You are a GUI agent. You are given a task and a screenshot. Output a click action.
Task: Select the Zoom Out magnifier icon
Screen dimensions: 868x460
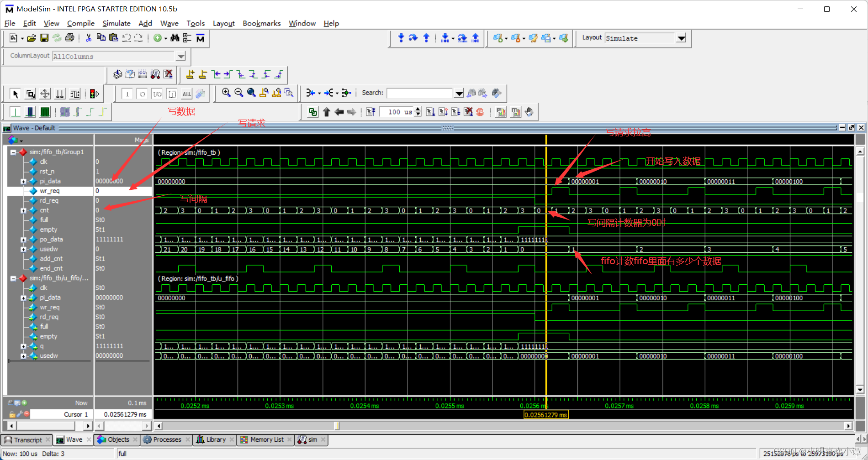(238, 93)
